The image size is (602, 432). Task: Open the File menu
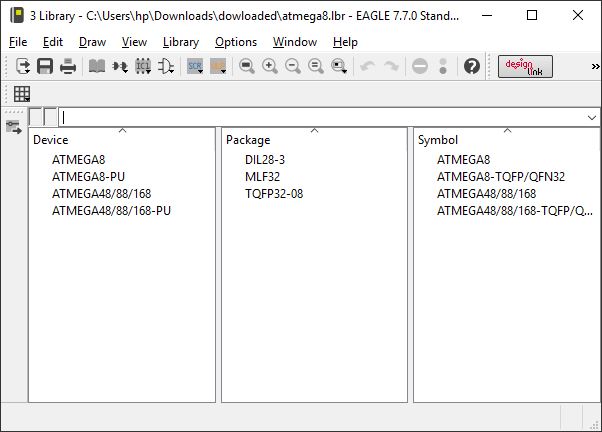tap(18, 42)
